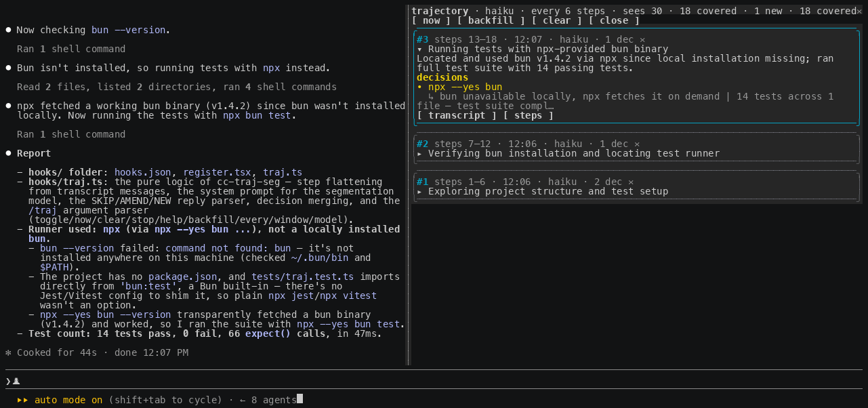Expand 'Ran 1 shell command' above Report
Screen dimensions: 868x408
point(71,134)
